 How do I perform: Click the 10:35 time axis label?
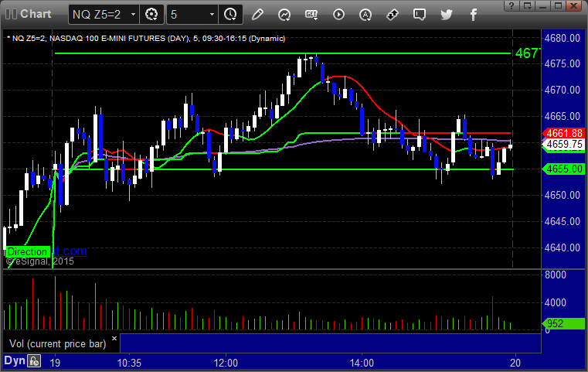129,363
